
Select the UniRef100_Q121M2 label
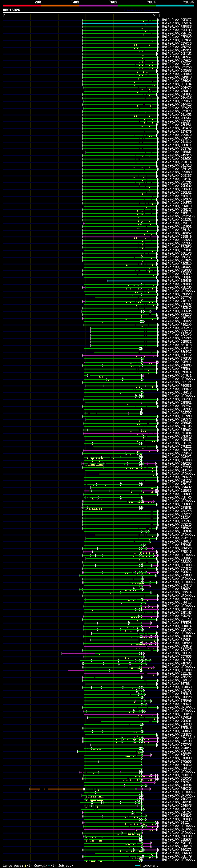point(177,674)
